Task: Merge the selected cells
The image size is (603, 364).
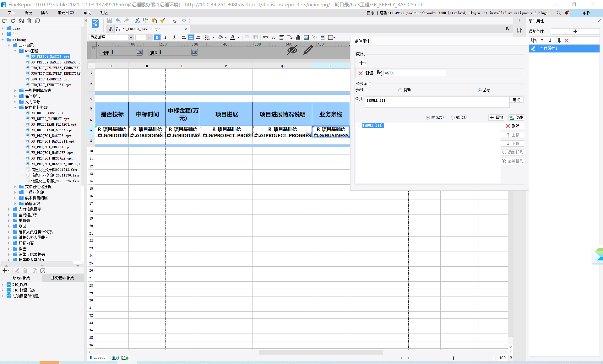Action: click(x=247, y=37)
